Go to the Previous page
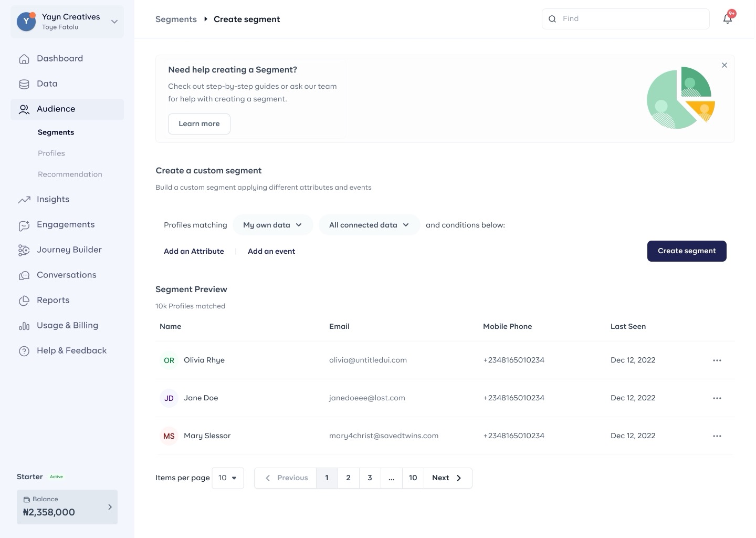 (x=286, y=478)
